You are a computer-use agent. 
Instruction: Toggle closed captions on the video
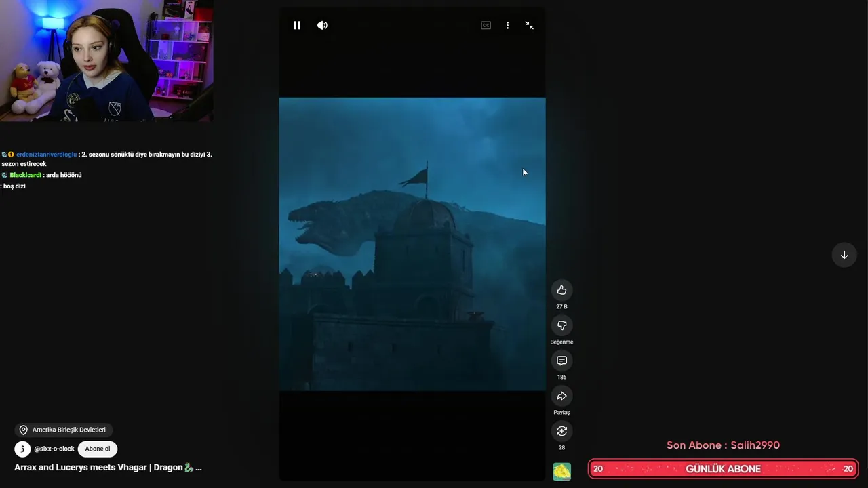(x=486, y=25)
